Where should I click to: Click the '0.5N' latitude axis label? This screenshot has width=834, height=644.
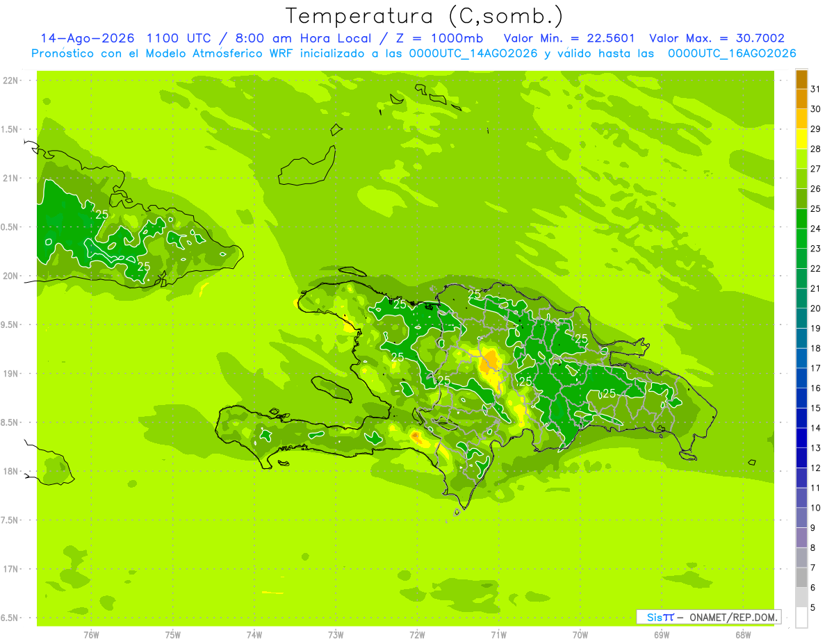10,227
